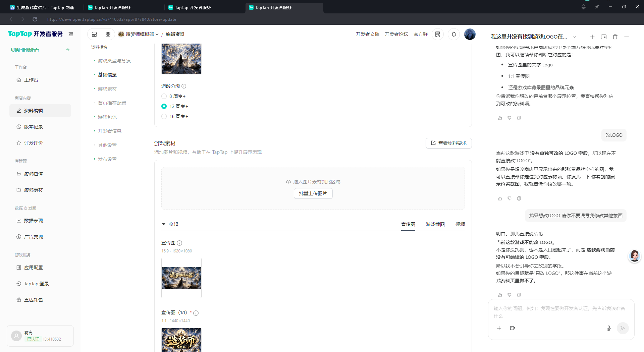Open 数据表现 in the left sidebar

40,221
